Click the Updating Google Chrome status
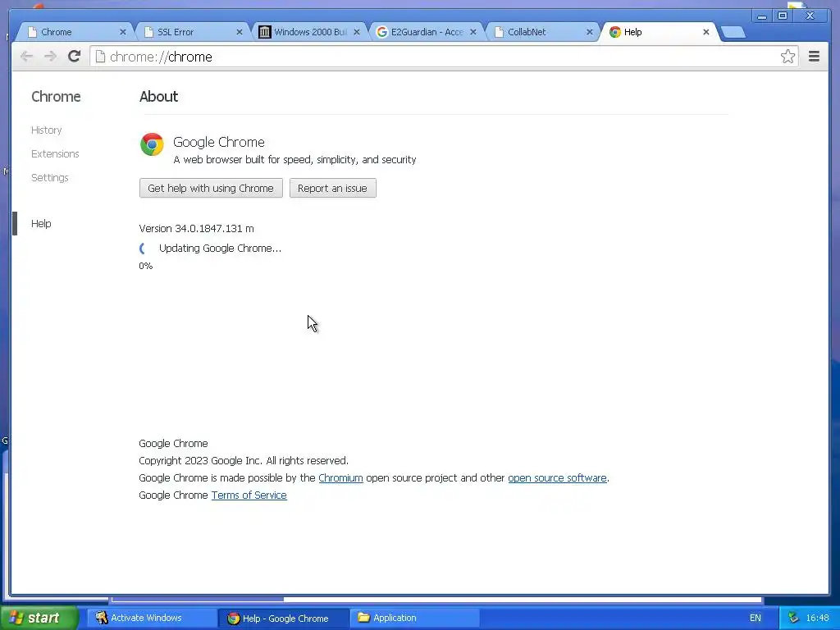 220,248
